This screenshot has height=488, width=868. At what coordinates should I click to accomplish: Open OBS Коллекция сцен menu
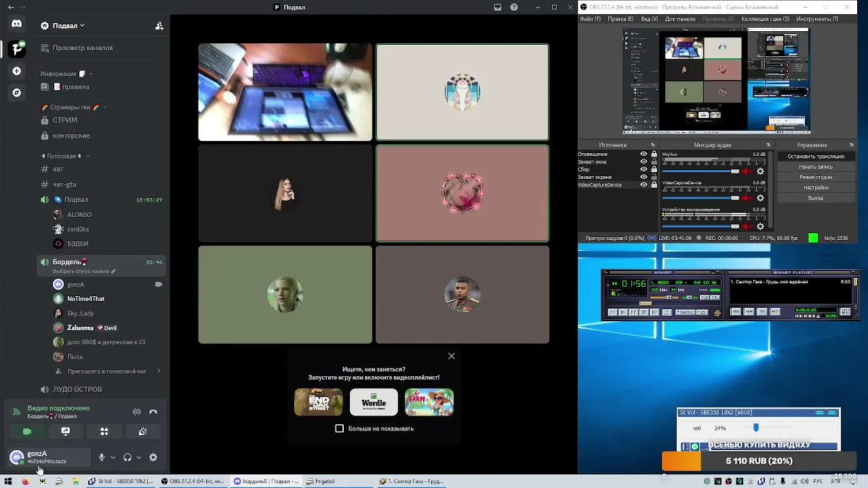766,19
